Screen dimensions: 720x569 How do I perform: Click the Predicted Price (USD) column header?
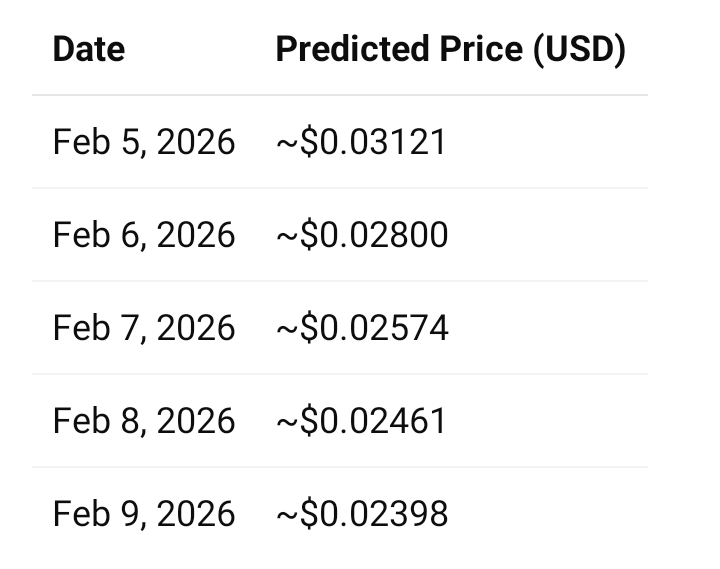450,49
